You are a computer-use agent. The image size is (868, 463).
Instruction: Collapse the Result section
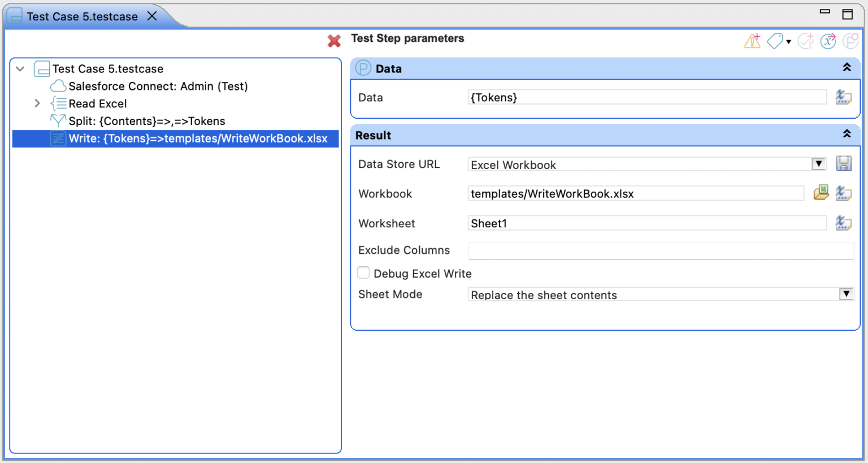tap(847, 134)
